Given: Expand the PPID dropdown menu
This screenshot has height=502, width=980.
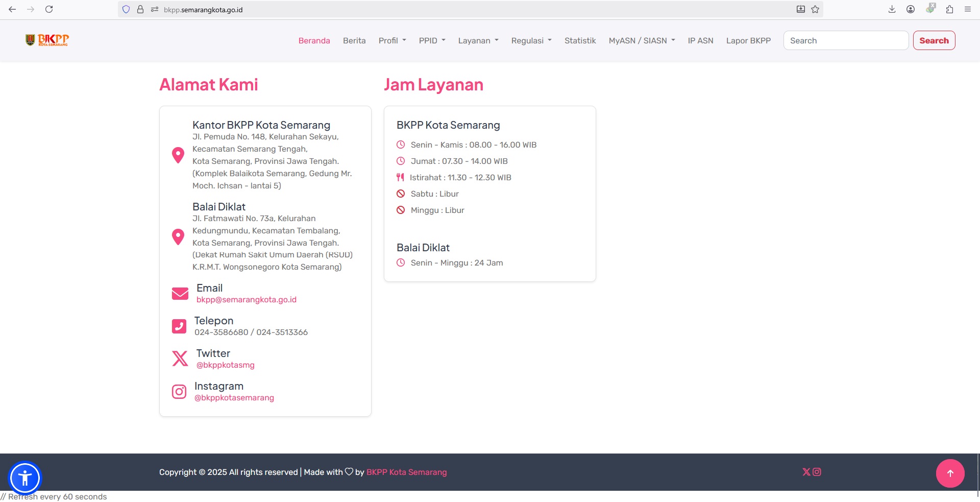Looking at the screenshot, I should [432, 41].
